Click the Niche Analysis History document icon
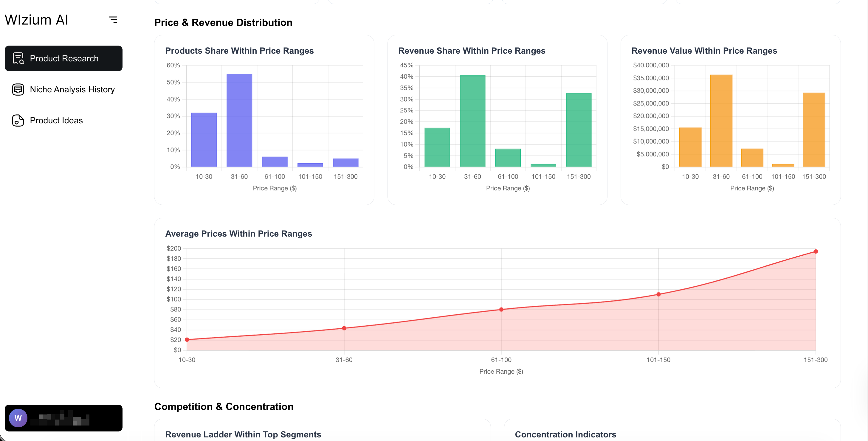Screen dimensions: 868x441 [x=18, y=89]
